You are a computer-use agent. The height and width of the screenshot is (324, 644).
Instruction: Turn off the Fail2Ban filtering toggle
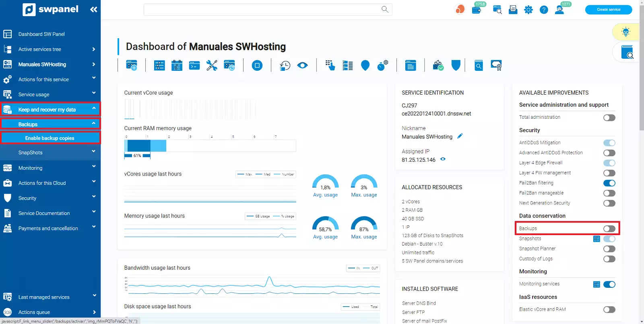[x=609, y=183]
